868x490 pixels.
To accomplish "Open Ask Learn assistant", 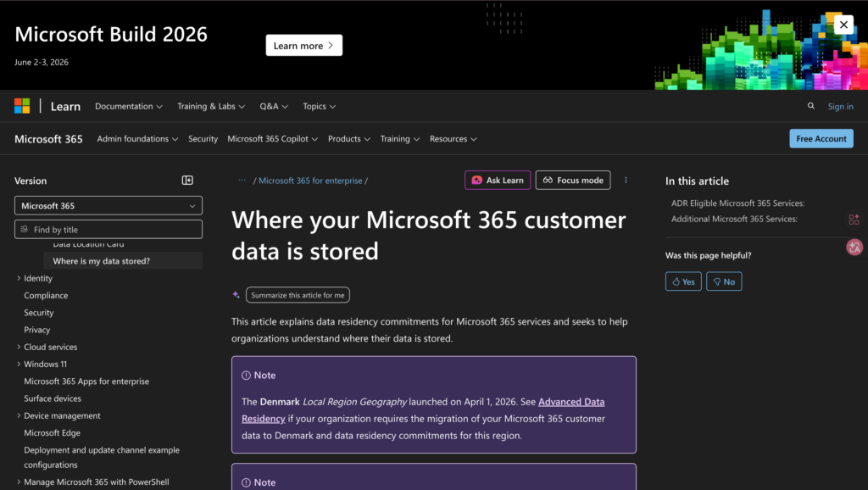I will [x=498, y=180].
